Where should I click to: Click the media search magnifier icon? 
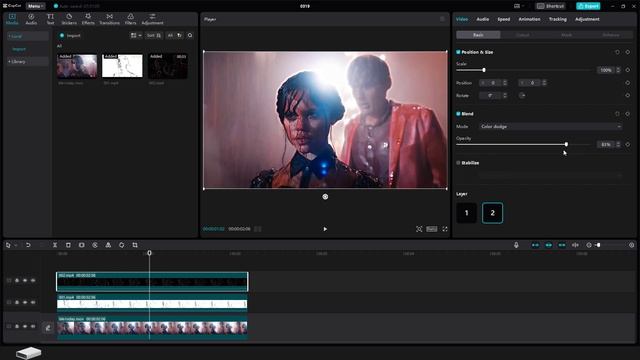click(190, 36)
